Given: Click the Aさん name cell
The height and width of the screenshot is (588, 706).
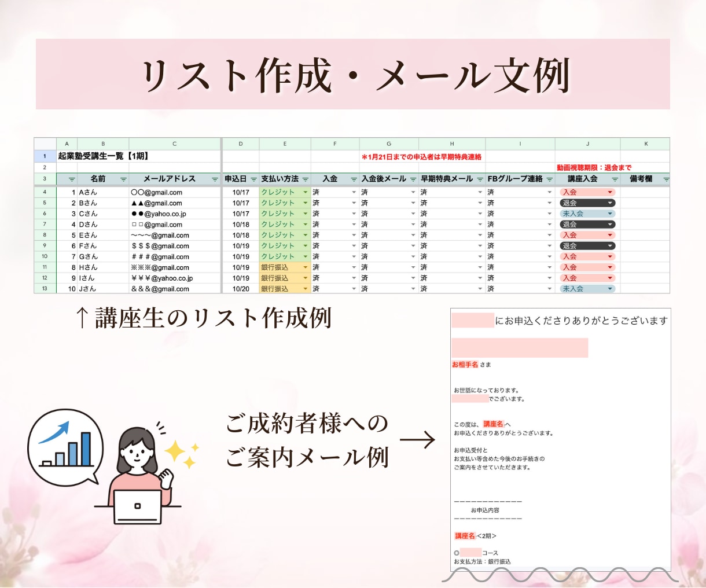Looking at the screenshot, I should (x=103, y=192).
